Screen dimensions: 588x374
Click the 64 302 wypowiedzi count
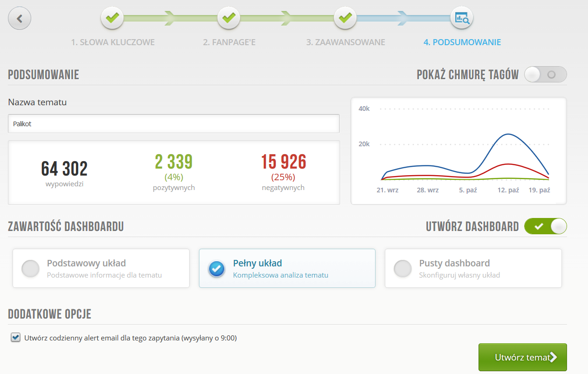(x=64, y=169)
